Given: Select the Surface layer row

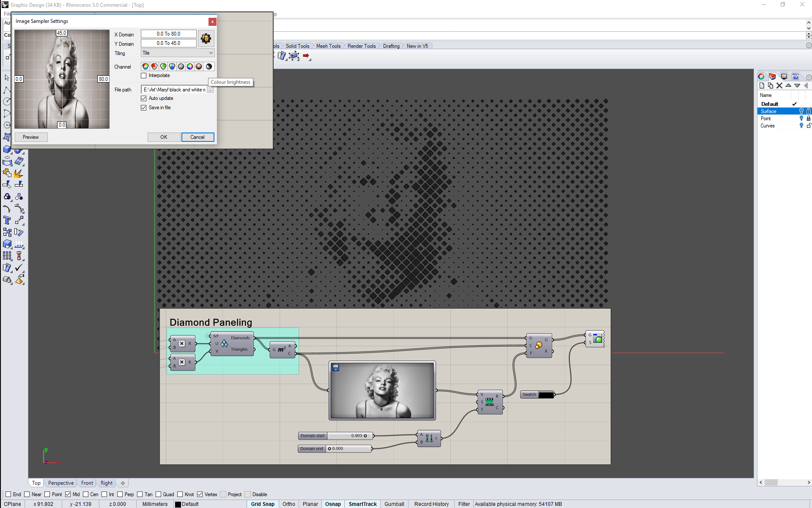Looking at the screenshot, I should 784,111.
